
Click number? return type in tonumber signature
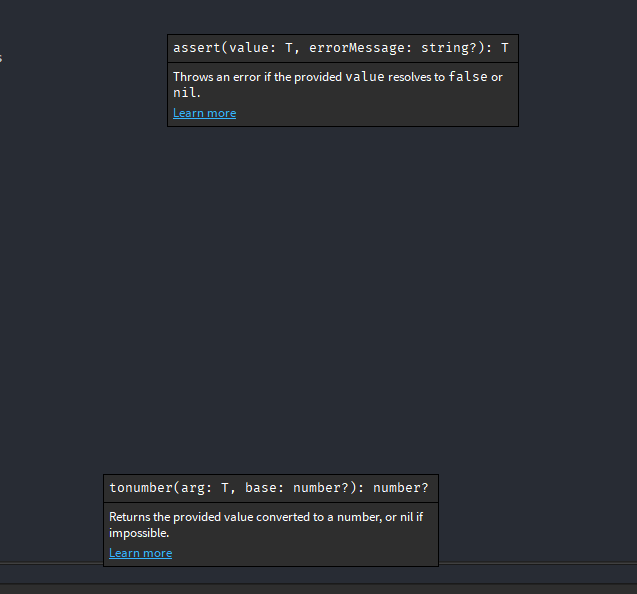coord(401,488)
